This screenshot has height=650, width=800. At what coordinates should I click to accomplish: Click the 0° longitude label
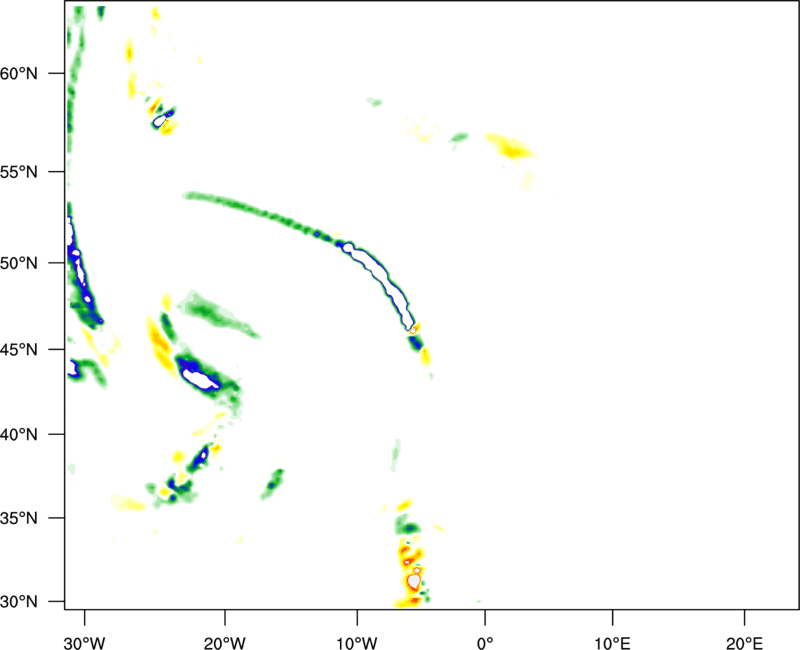click(485, 643)
